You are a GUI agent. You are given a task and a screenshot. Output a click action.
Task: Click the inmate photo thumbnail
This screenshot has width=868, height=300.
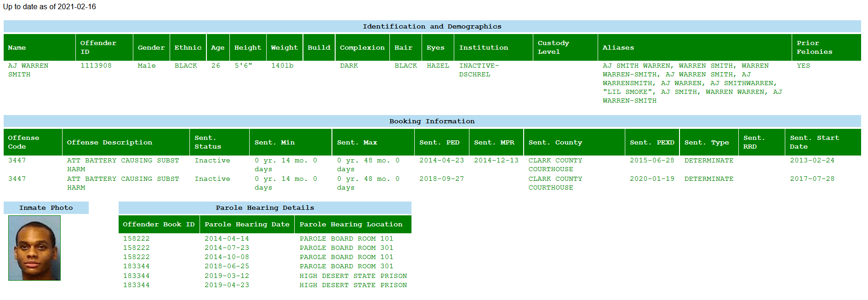(34, 248)
